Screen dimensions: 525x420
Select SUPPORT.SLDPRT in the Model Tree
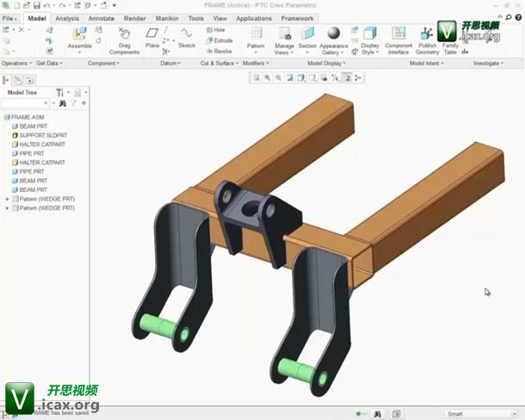40,135
